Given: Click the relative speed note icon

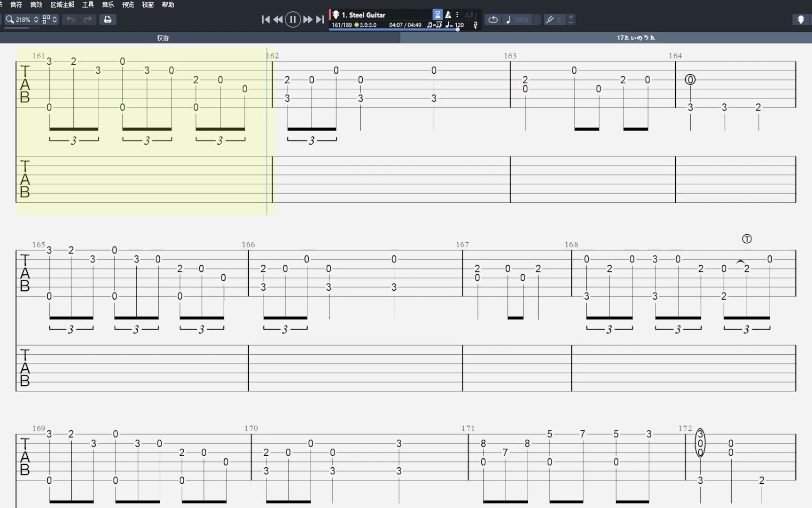Looking at the screenshot, I should point(508,19).
